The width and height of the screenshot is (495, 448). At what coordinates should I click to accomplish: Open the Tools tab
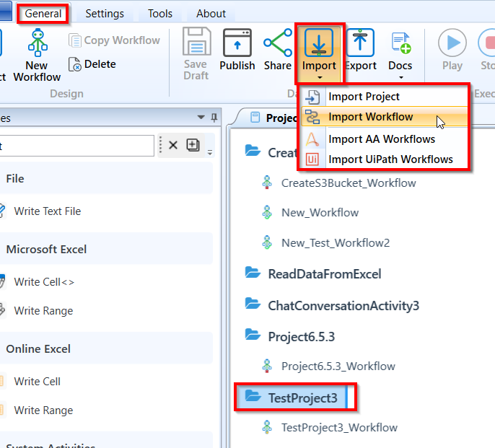point(160,14)
